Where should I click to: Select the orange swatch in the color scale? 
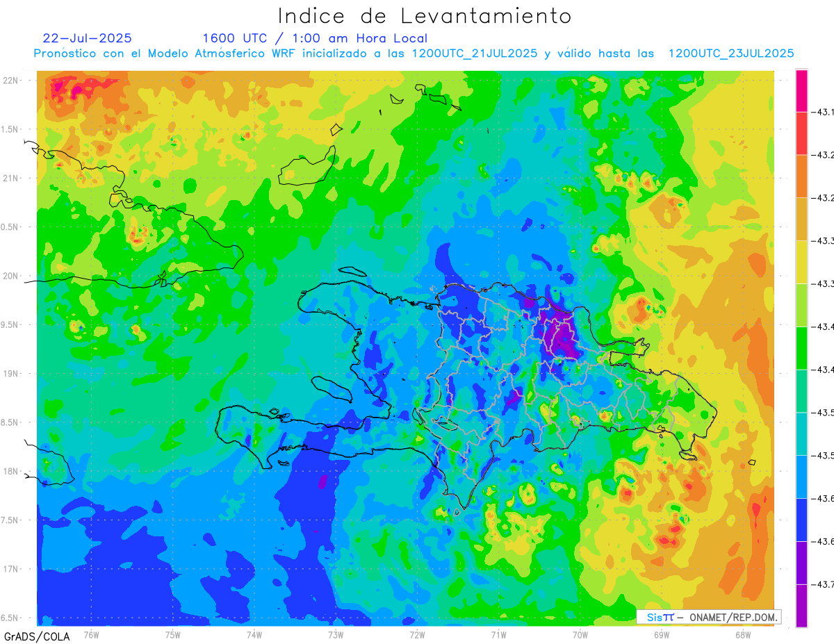click(801, 176)
